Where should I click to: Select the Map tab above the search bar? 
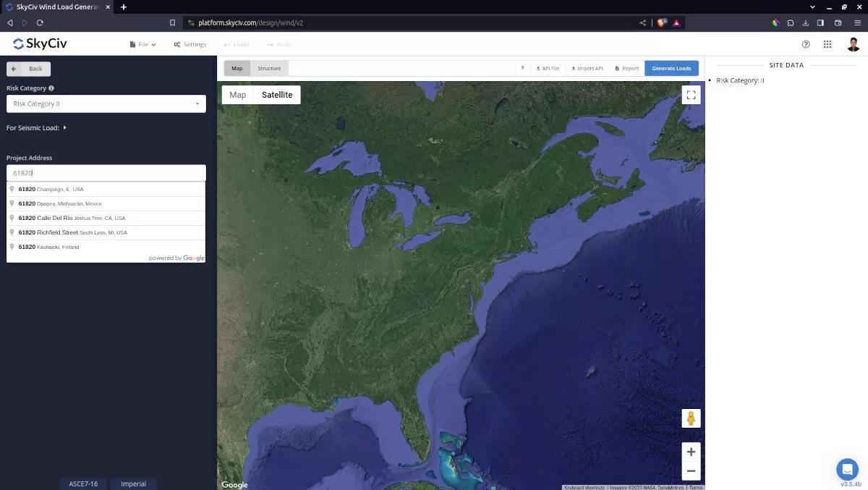[237, 67]
